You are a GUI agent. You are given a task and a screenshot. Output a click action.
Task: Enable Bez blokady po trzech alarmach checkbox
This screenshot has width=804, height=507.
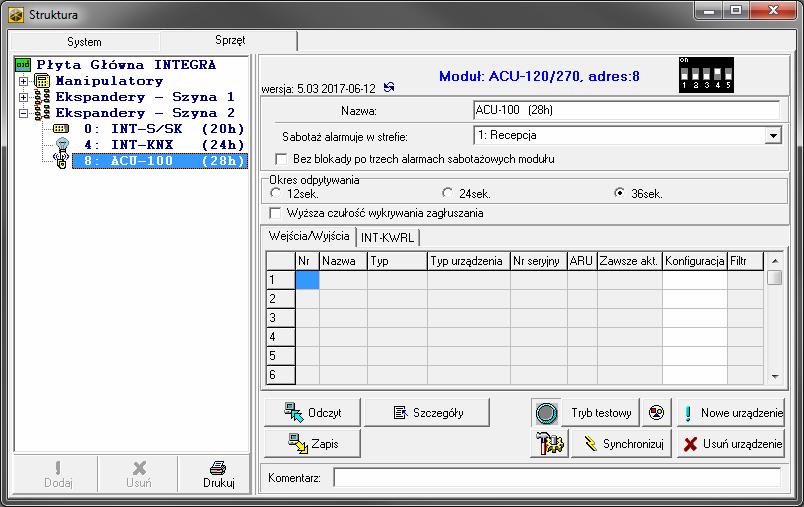click(281, 159)
